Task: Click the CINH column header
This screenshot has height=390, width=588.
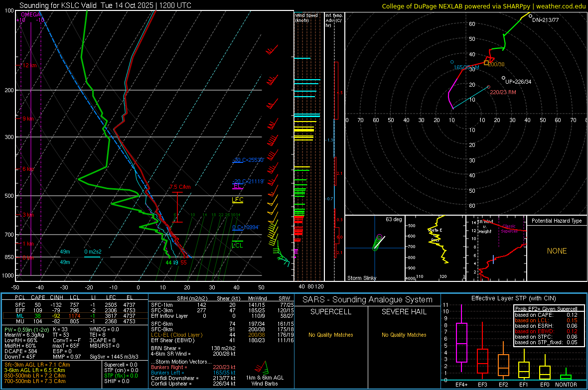Action: (x=56, y=297)
